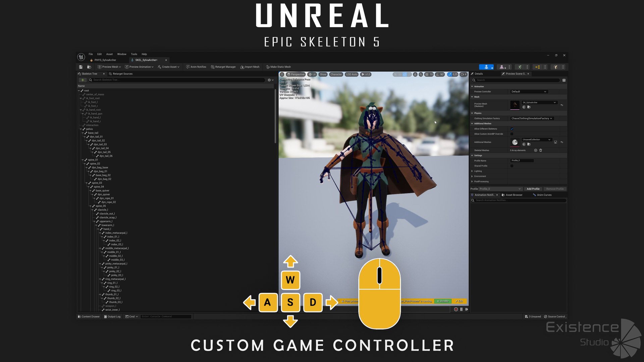Open the Preview Animation dropdown
This screenshot has width=644, height=362.
click(x=139, y=67)
